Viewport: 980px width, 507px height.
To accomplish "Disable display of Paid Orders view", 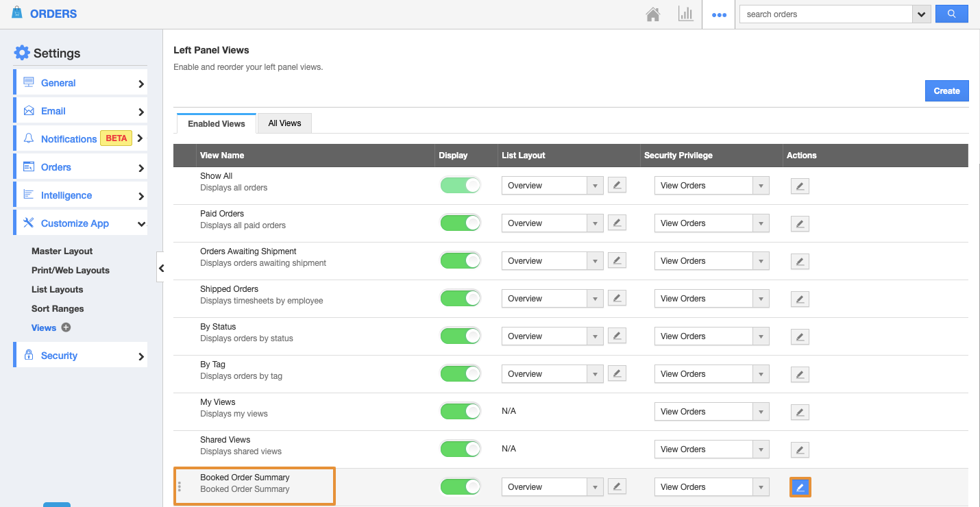I will (460, 223).
